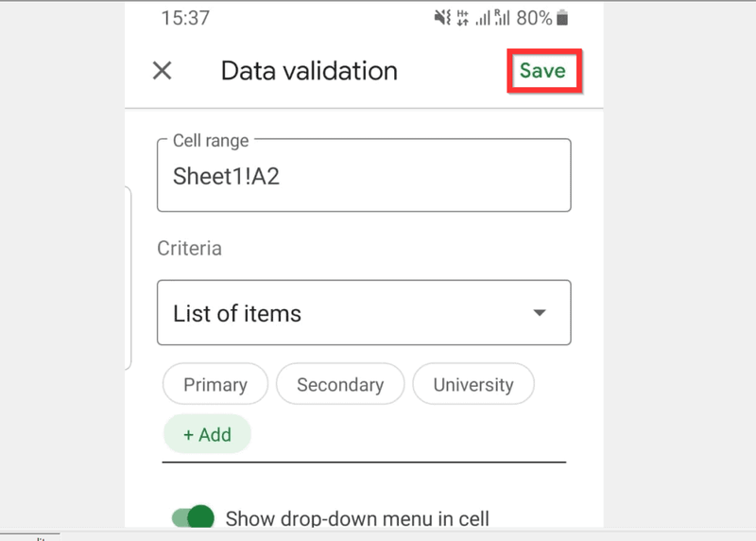Select the University item chip

pos(473,384)
